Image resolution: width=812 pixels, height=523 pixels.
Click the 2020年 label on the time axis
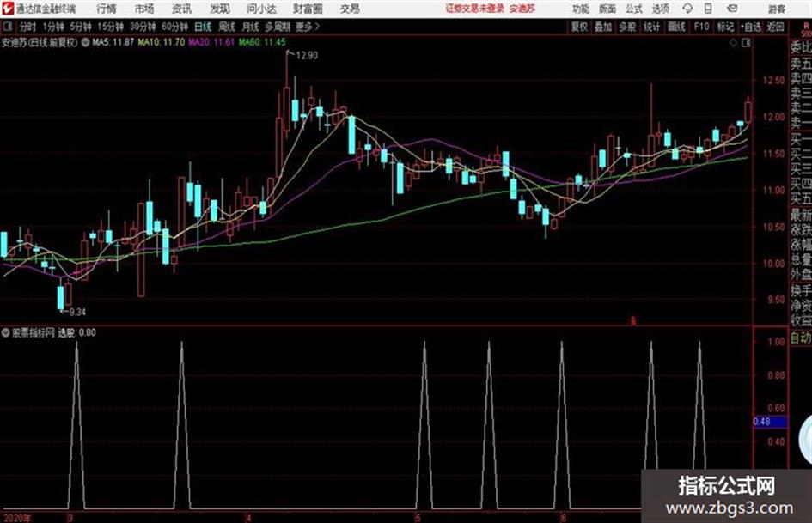(x=17, y=518)
